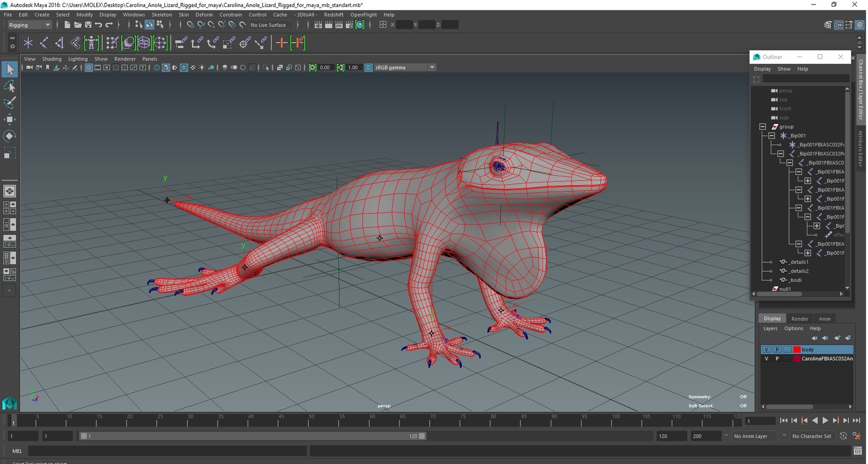Collapse the group node in the Outliner

pyautogui.click(x=763, y=127)
